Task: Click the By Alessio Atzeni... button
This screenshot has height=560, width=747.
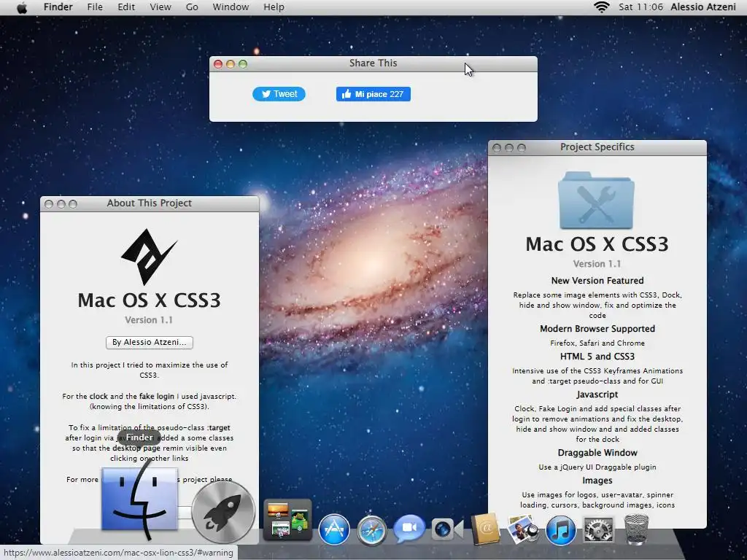Action: click(x=149, y=343)
